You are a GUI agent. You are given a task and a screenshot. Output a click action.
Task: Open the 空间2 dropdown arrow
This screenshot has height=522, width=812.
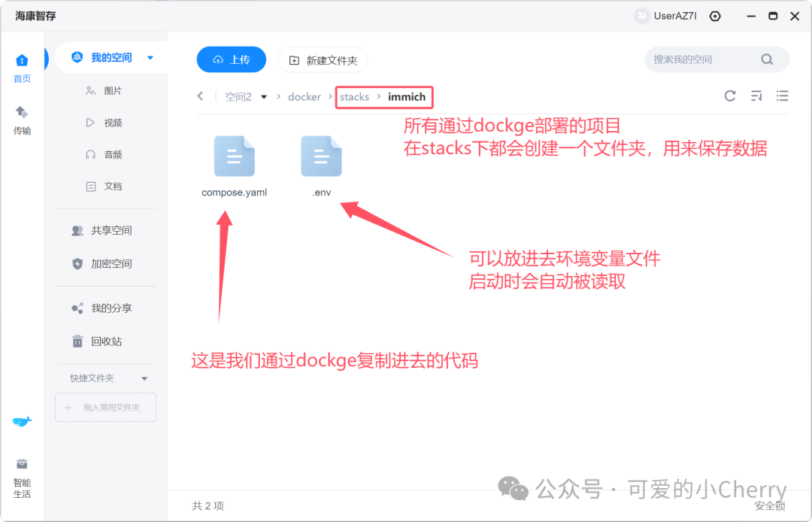[x=264, y=97]
